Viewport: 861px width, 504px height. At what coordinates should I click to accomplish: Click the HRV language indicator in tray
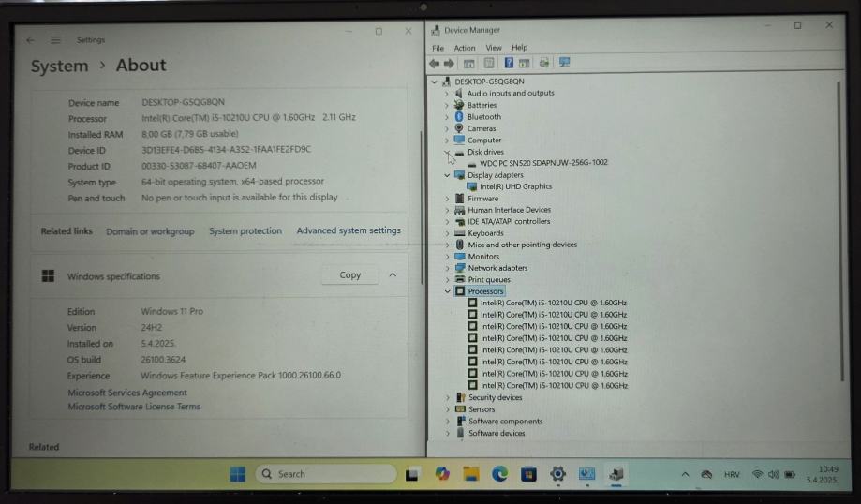[732, 474]
